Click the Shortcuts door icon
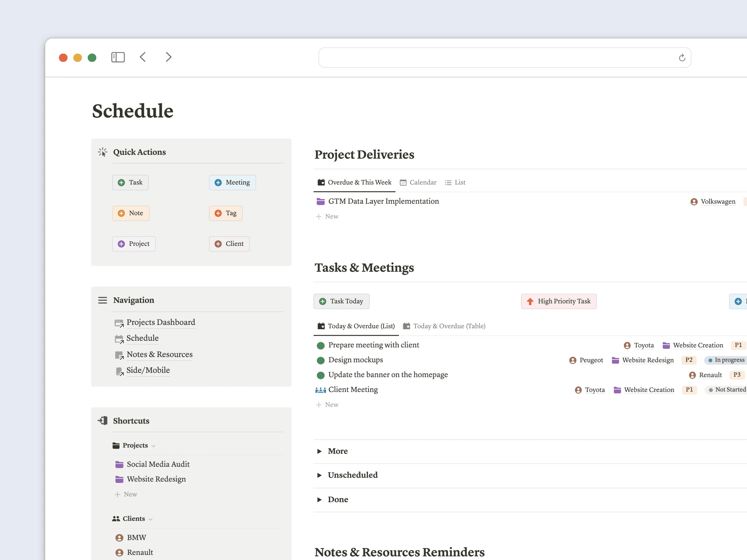The width and height of the screenshot is (747, 560). click(102, 421)
